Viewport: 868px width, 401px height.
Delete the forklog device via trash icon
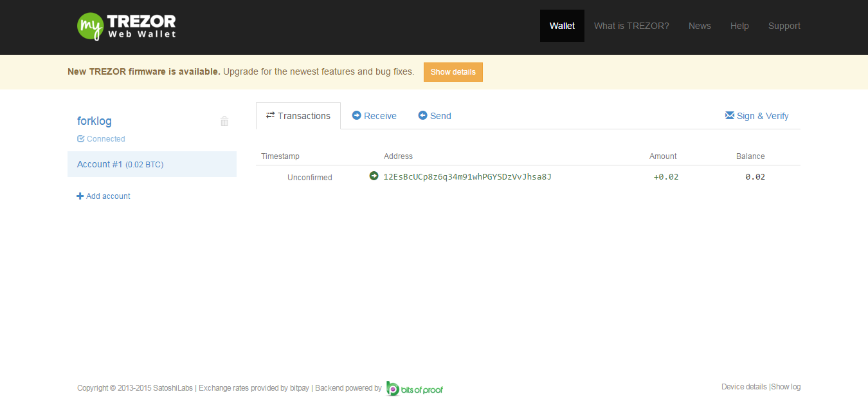coord(224,121)
